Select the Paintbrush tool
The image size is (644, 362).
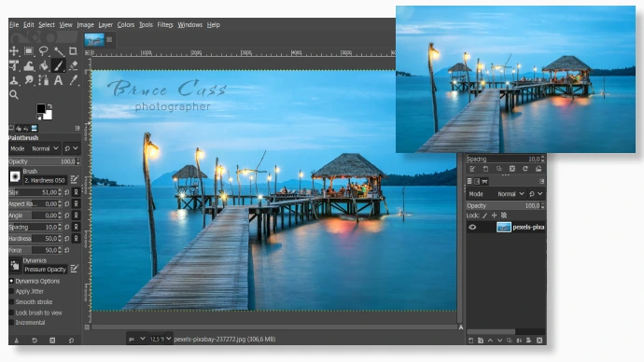coord(58,65)
